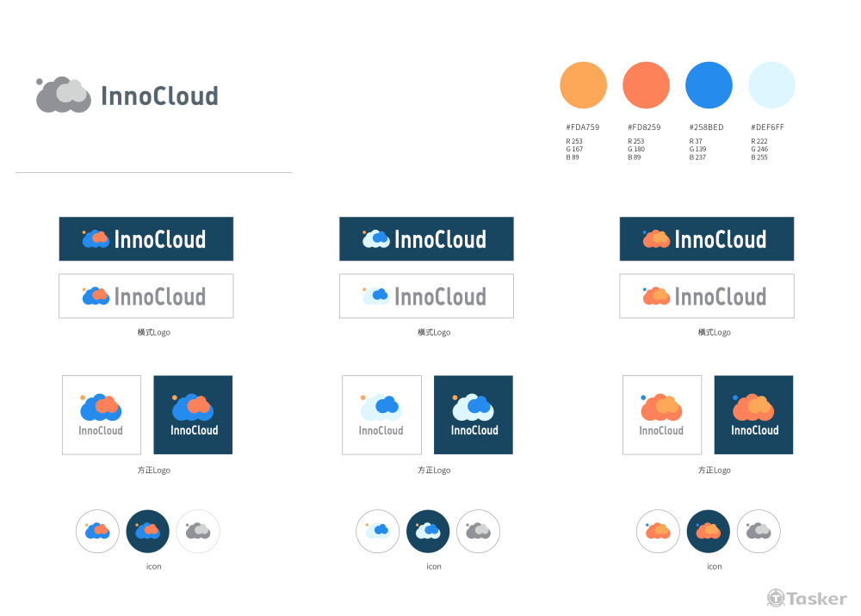Select white horizontal logo with pale-blue cloud
Screen dimensions: 861x616
[x=426, y=296]
